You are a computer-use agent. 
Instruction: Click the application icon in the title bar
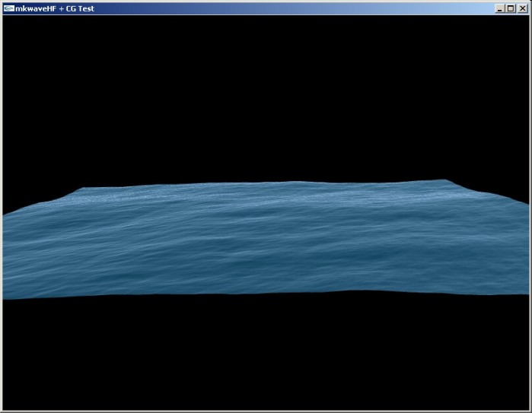[x=8, y=8]
